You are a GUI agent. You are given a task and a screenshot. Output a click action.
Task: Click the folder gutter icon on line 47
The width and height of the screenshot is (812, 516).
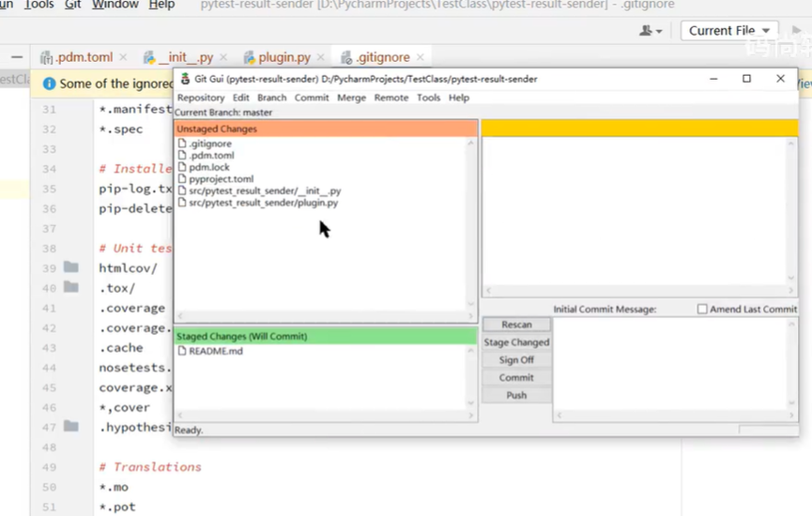[x=71, y=427]
